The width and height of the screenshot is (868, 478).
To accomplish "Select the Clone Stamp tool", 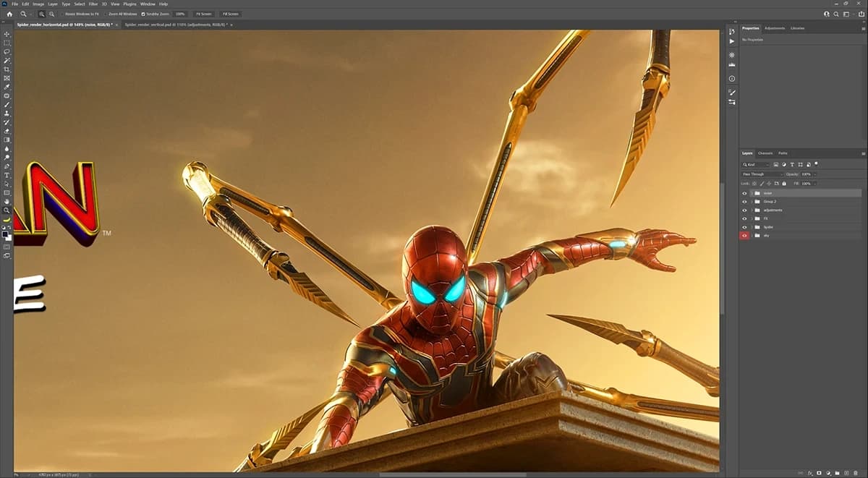I will 7,114.
